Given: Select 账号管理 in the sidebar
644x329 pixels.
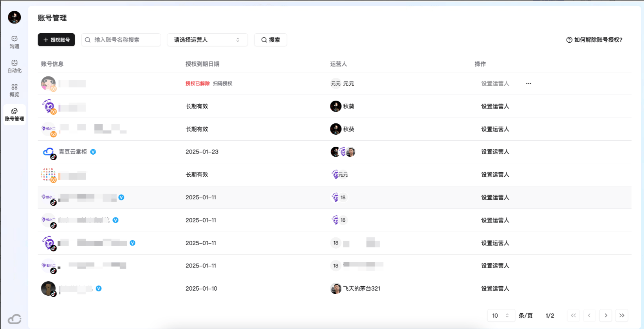Looking at the screenshot, I should click(14, 114).
